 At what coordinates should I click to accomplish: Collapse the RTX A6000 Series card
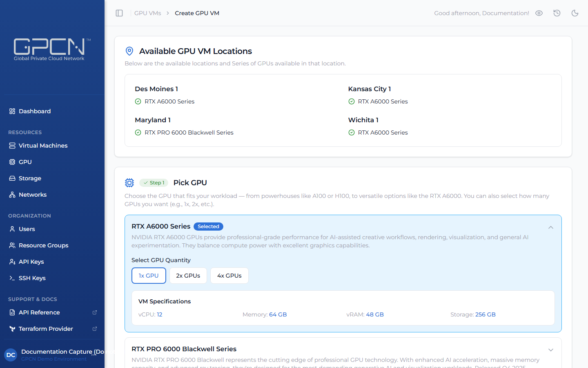coord(551,227)
